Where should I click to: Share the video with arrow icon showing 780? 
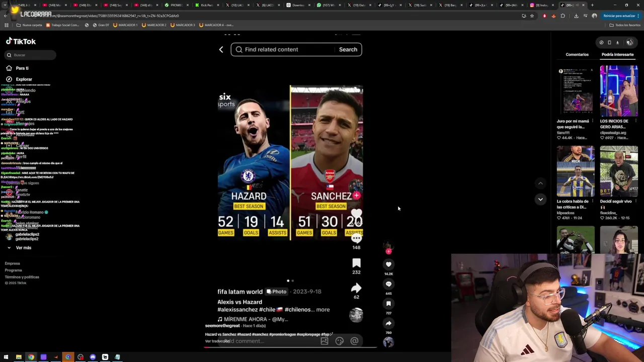tap(388, 323)
